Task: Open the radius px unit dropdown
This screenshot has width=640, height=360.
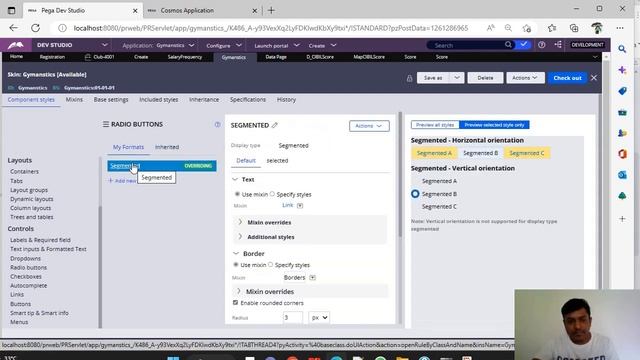Action: pos(319,317)
